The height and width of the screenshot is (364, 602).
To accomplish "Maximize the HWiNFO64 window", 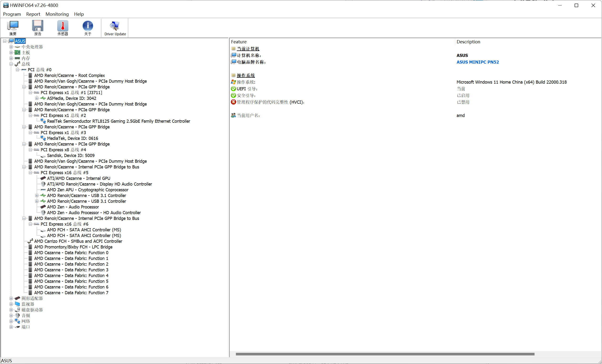I will (576, 5).
